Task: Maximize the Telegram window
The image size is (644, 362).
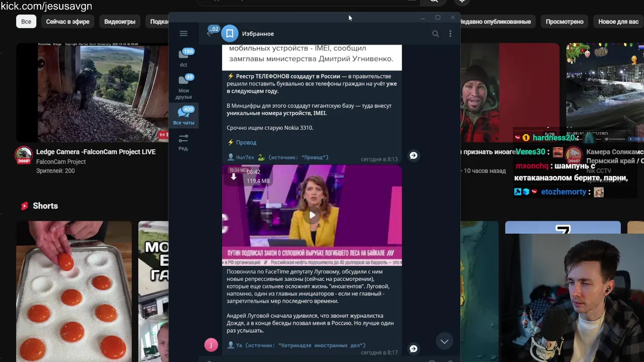Action: 438,18
